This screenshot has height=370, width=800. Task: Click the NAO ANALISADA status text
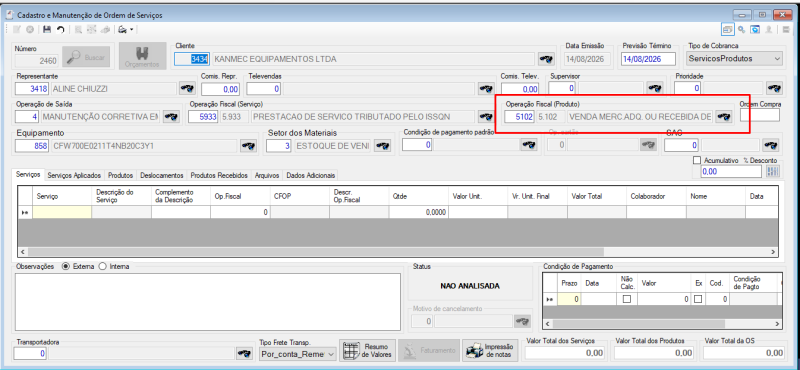(x=470, y=286)
